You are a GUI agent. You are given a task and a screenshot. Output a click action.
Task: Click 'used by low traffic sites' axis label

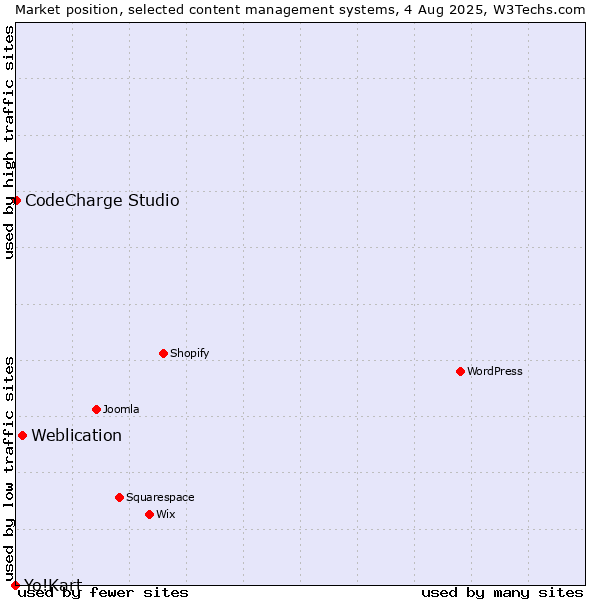pyautogui.click(x=8, y=470)
